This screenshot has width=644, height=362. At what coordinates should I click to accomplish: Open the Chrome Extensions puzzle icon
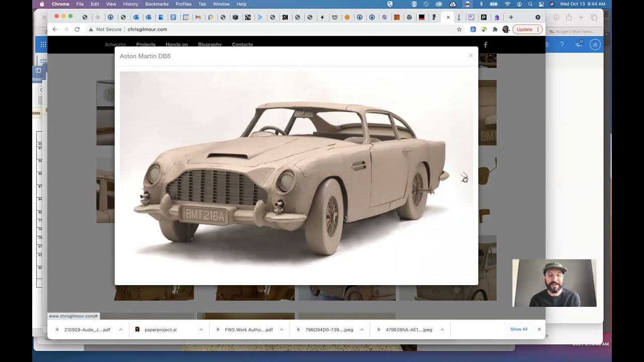pos(495,30)
